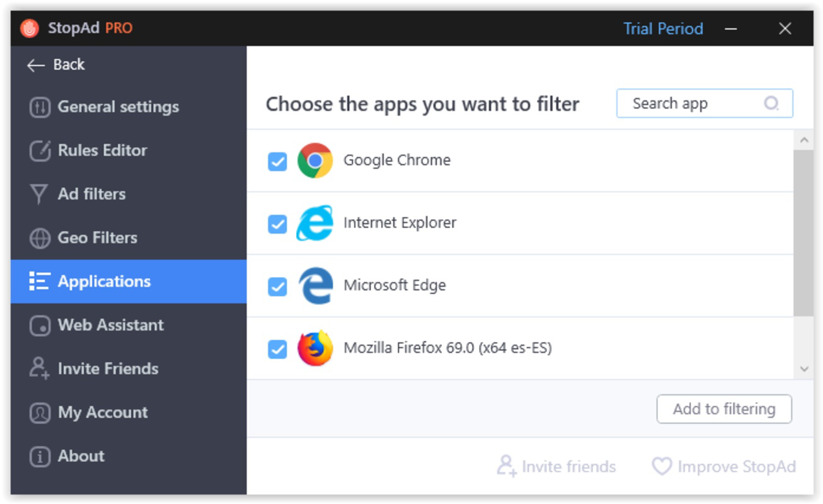The height and width of the screenshot is (504, 823).
Task: Click the scrollbar down arrow
Action: 803,369
